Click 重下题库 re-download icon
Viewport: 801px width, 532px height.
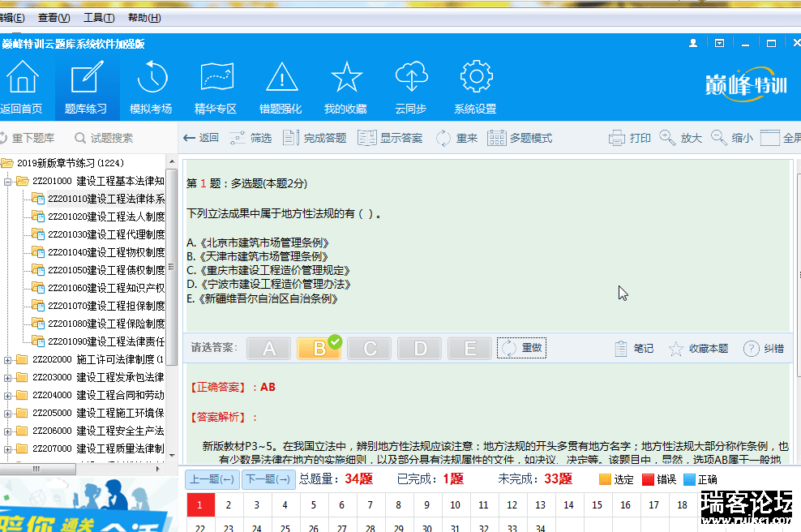3,138
